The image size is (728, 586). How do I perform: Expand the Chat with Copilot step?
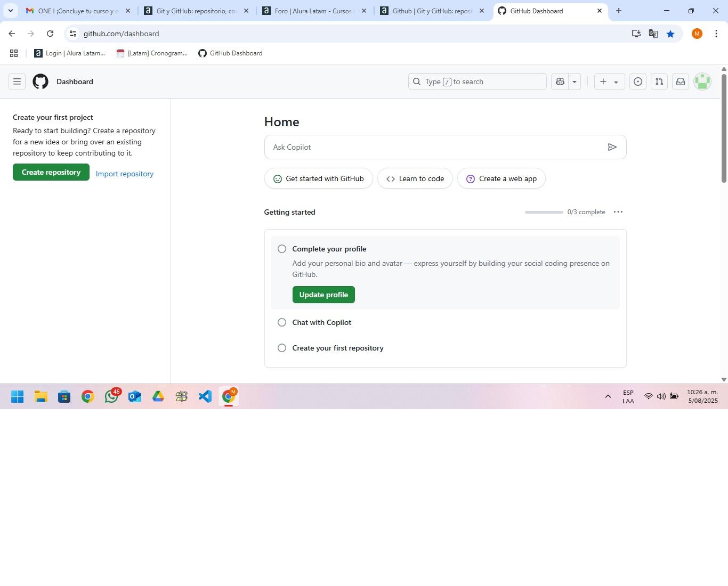tap(321, 322)
